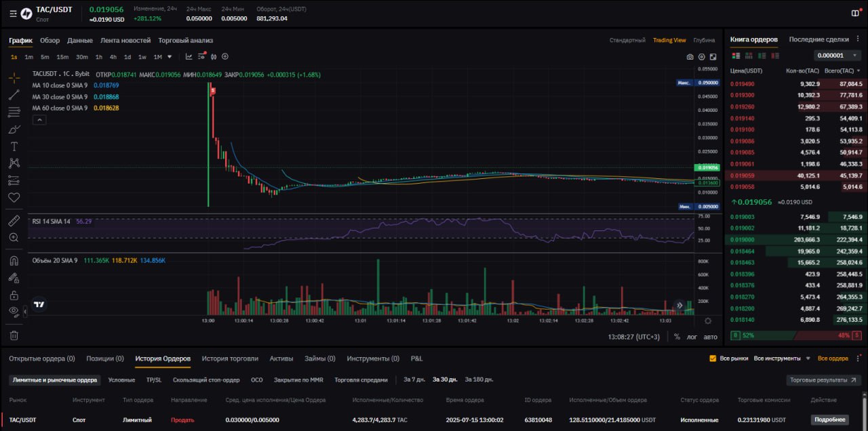Open the chart indicators button
868x431 pixels.
coord(189,57)
